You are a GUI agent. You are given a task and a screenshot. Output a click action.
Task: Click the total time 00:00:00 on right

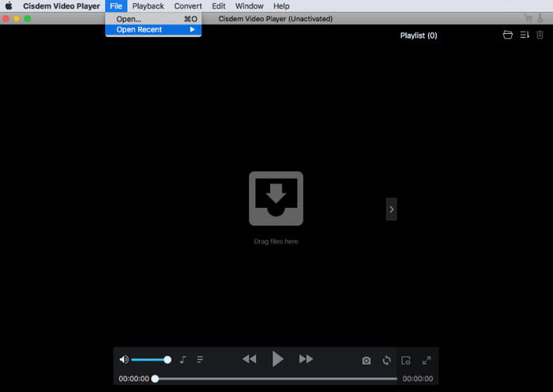418,379
